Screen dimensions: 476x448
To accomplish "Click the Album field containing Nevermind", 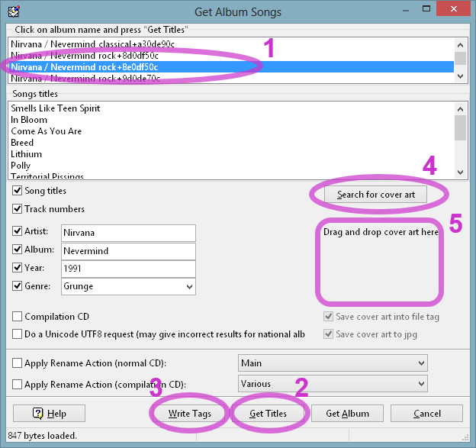I will pos(128,251).
